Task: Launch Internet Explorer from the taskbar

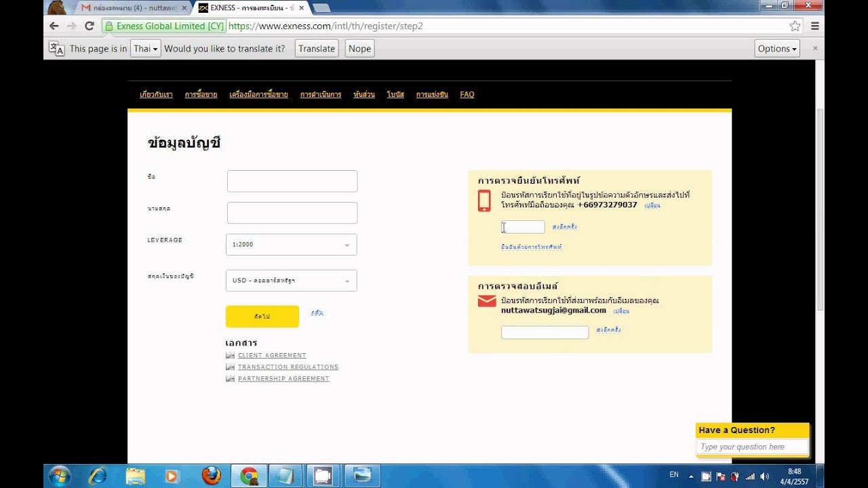Action: [97, 476]
